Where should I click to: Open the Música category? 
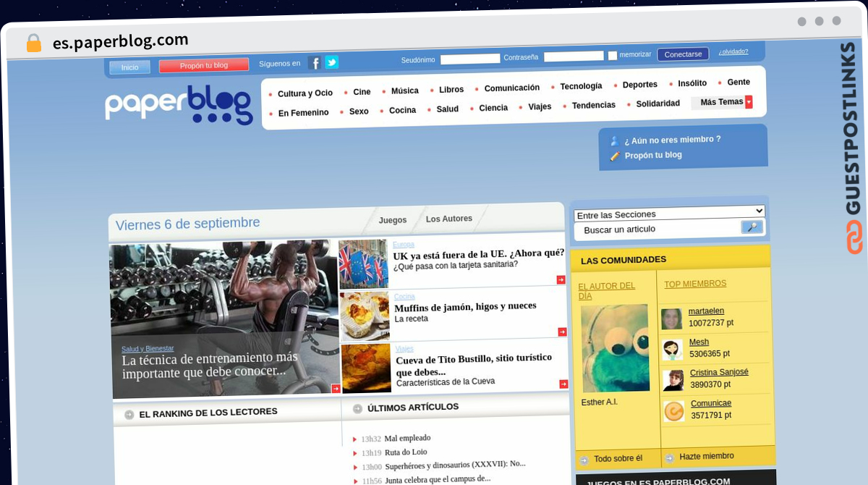click(405, 90)
